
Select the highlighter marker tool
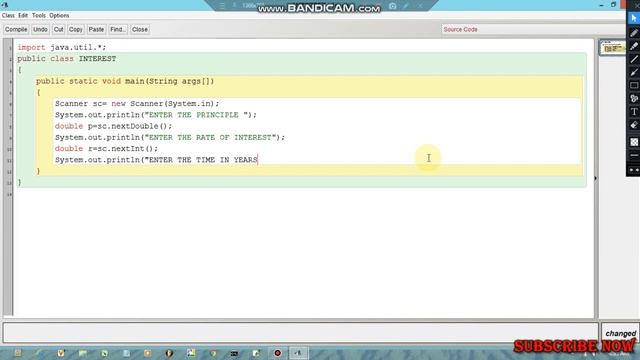coord(634,46)
